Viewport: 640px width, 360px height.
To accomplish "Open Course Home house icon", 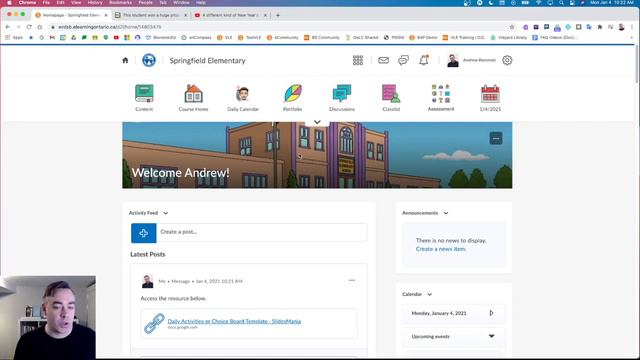I will 193,93.
